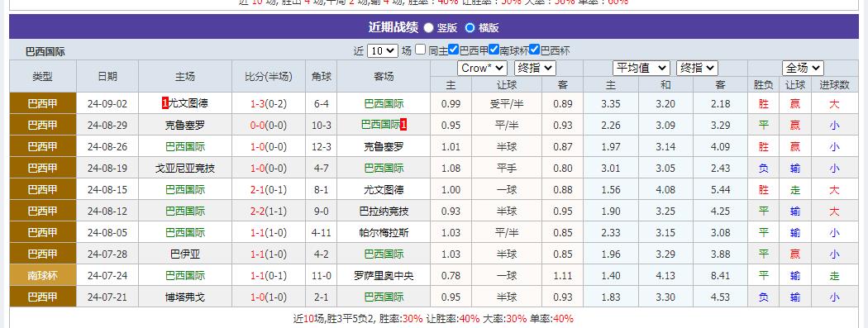
Task: Uncheck the 巴西甲 filter checkbox
Action: [x=453, y=50]
